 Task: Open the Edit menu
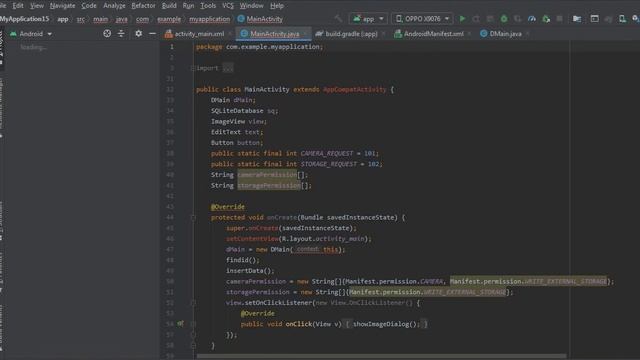point(18,6)
